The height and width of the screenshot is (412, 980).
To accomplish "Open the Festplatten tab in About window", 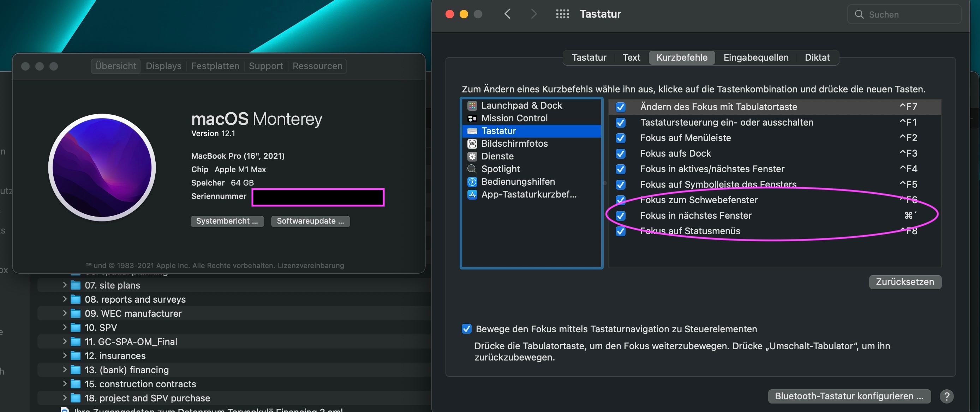I will [x=215, y=66].
